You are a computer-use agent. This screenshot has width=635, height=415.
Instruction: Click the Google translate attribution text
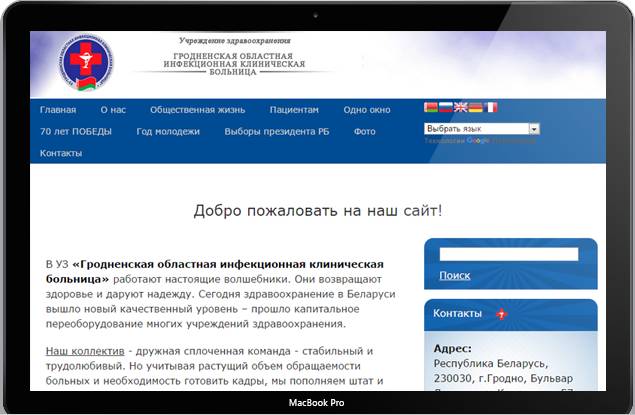click(480, 140)
